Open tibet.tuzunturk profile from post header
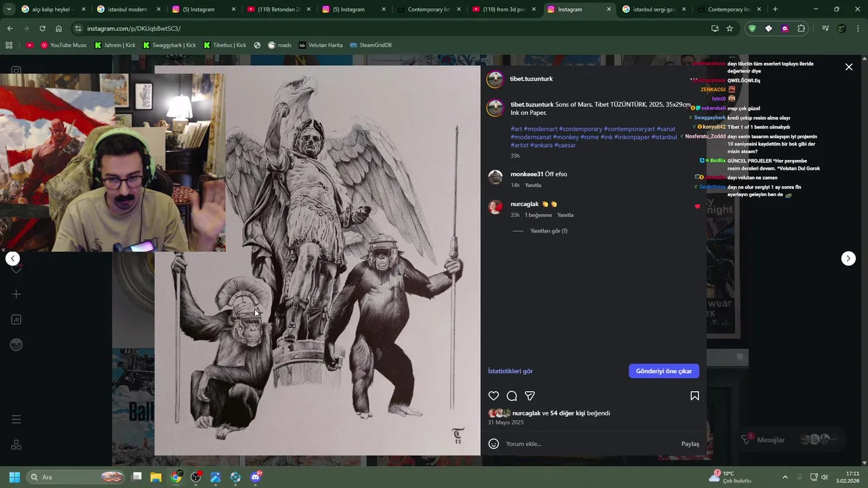The height and width of the screenshot is (488, 868). (x=531, y=79)
